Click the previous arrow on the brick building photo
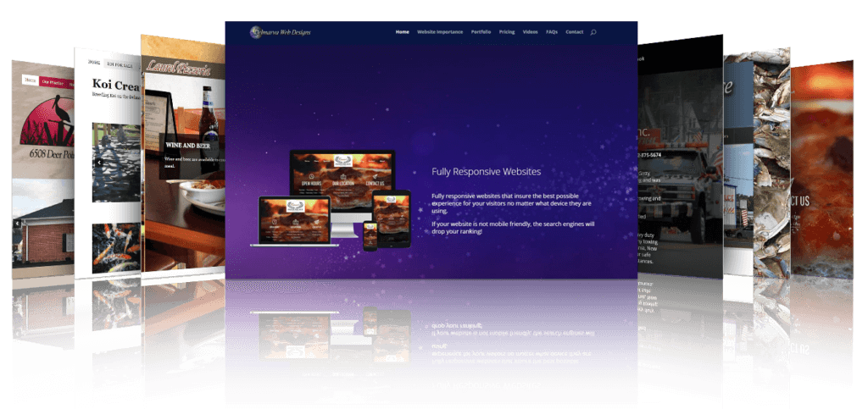Screen dimensions: 868x409 click(x=18, y=224)
